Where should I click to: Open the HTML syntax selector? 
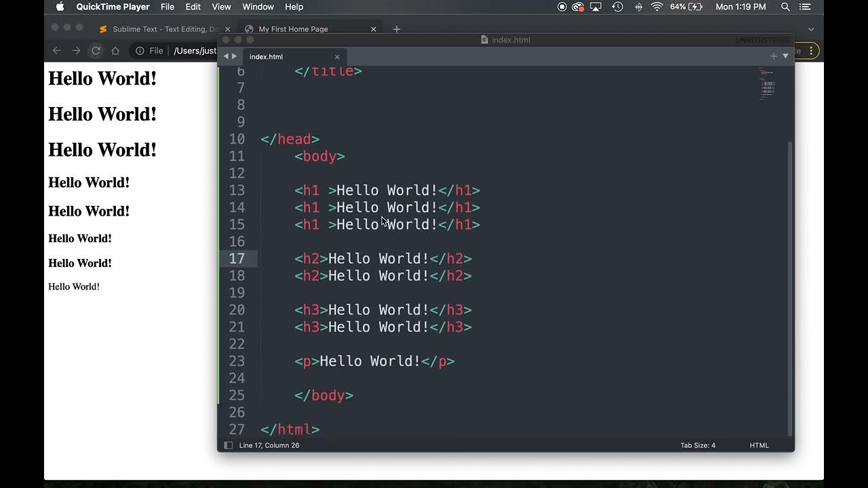coord(759,445)
